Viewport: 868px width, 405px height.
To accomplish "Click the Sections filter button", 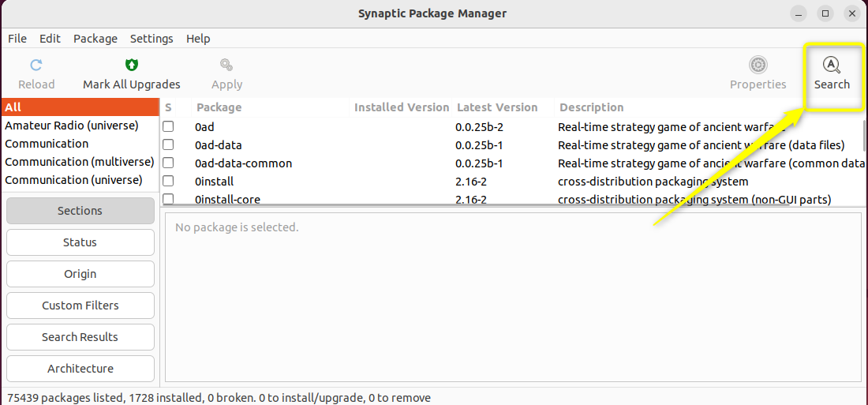I will [x=80, y=211].
